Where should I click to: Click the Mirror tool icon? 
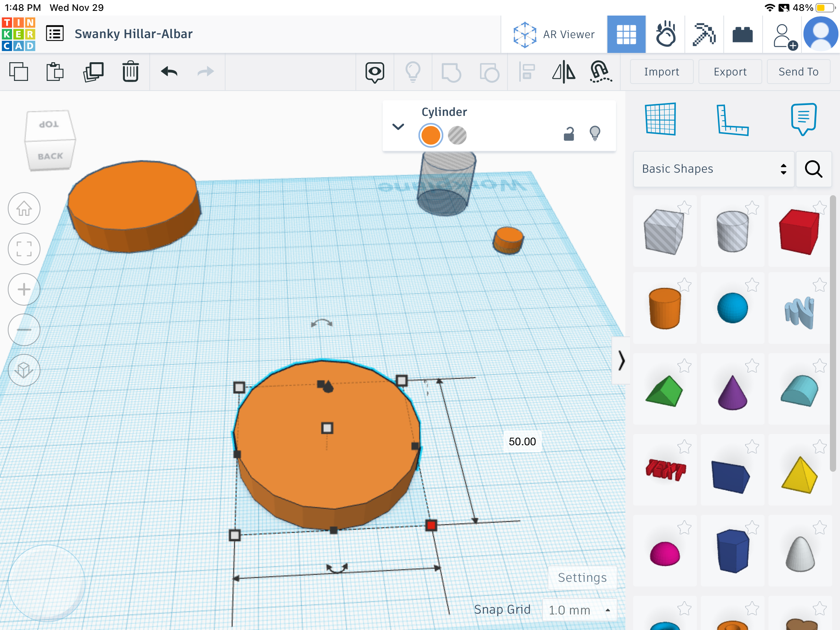[563, 72]
